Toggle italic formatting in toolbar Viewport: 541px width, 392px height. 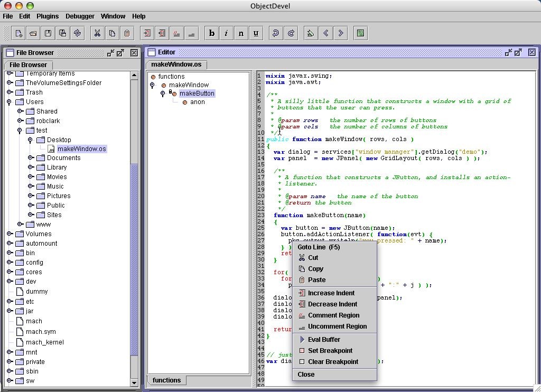227,33
